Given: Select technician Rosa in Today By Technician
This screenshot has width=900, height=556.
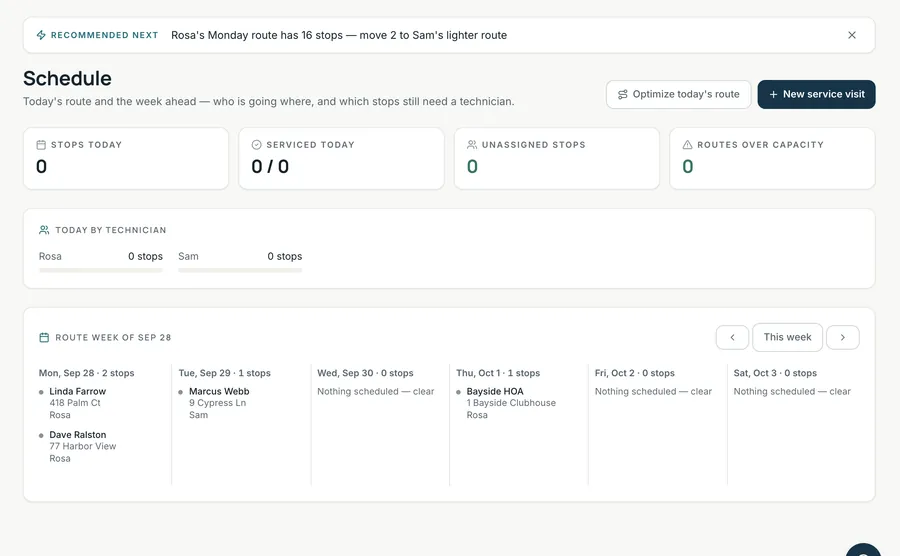Looking at the screenshot, I should pos(50,256).
